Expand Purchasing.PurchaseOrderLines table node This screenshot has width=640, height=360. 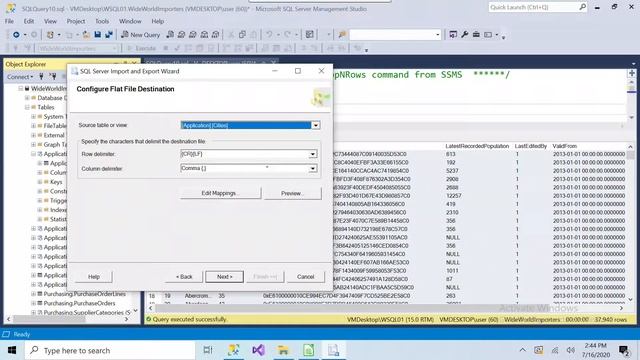(x=33, y=294)
